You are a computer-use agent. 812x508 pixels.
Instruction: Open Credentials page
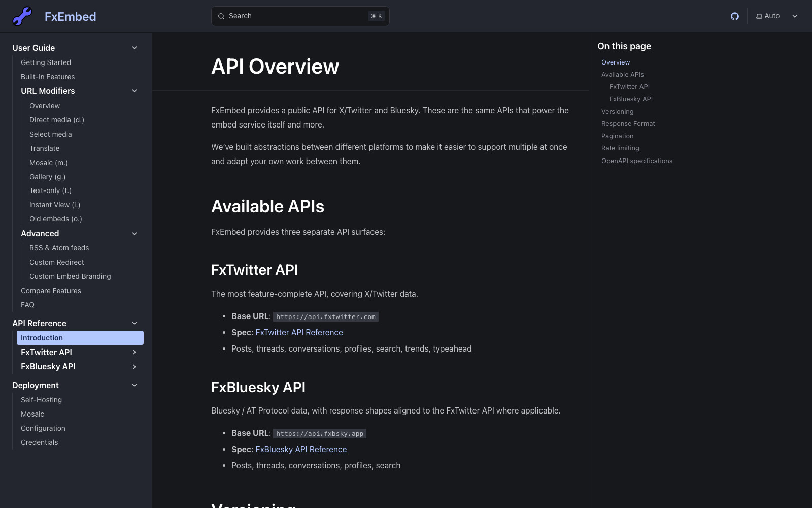click(x=40, y=442)
